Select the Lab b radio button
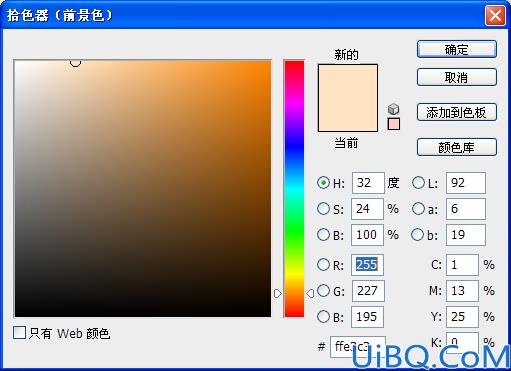Image resolution: width=511 pixels, height=371 pixels. click(x=418, y=235)
